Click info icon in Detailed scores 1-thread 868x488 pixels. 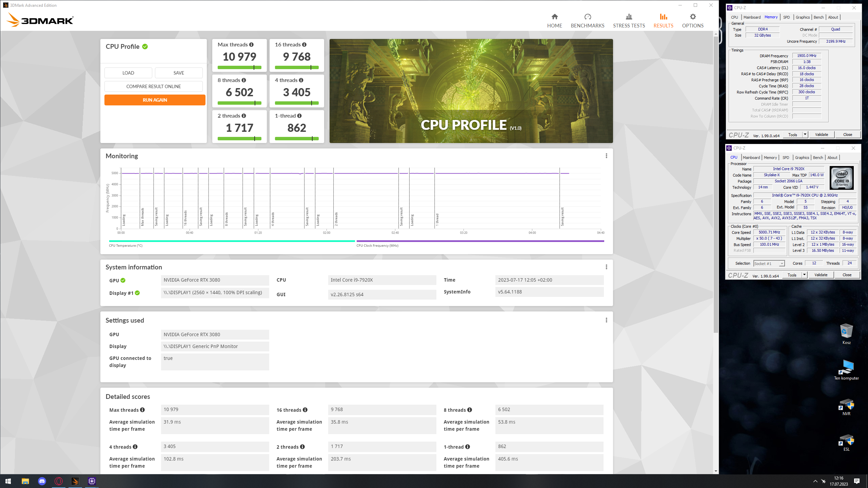click(x=468, y=447)
